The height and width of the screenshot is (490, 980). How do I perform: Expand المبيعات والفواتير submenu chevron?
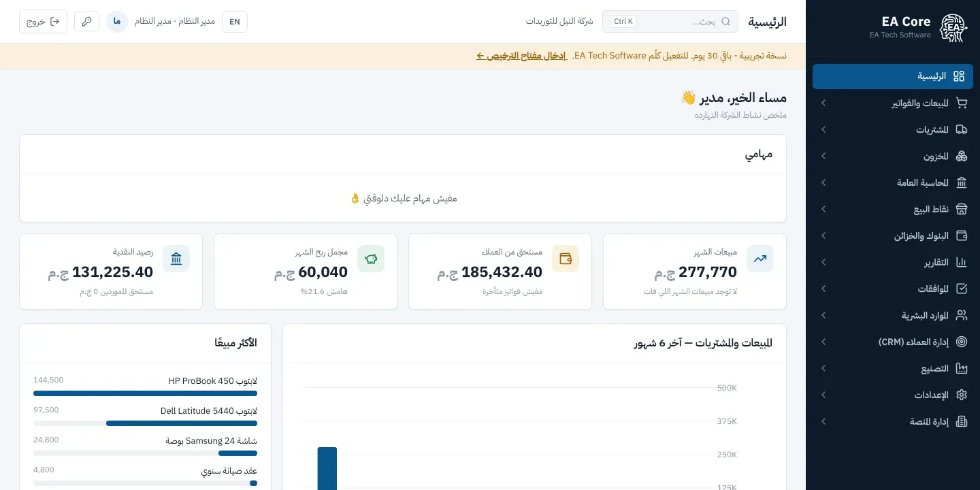point(823,103)
